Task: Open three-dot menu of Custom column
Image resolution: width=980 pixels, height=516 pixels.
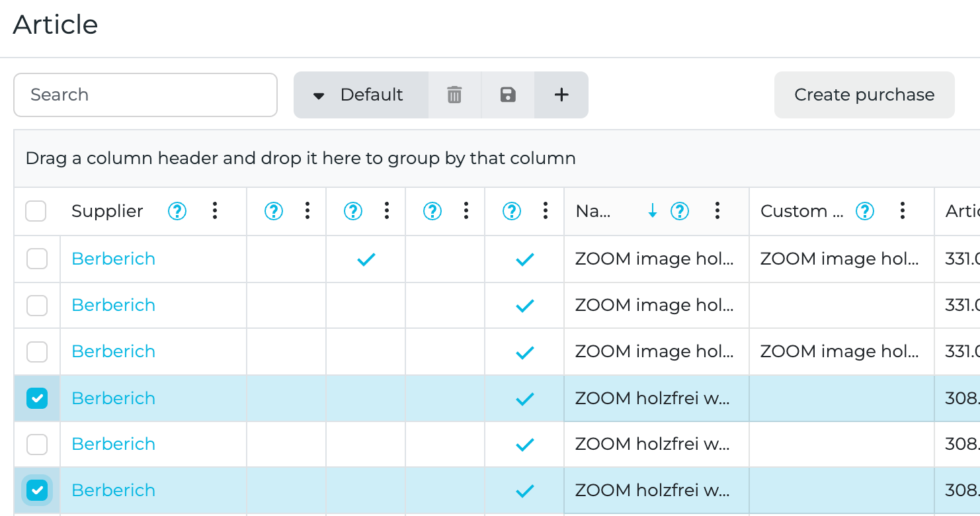Action: coord(903,211)
